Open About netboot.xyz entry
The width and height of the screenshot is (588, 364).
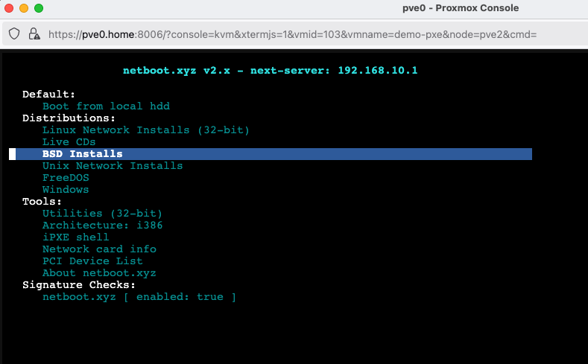pos(99,273)
